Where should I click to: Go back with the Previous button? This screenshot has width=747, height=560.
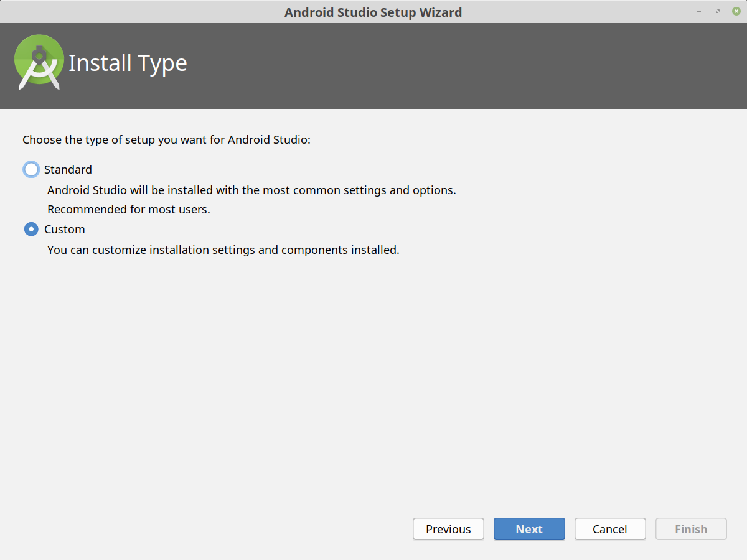coord(448,529)
